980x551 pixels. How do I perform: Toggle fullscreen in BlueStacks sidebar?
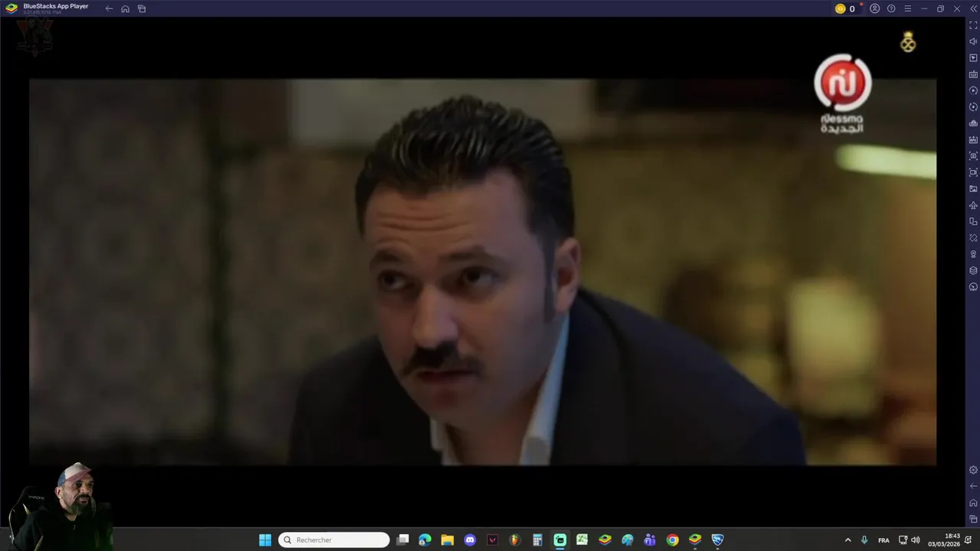pyautogui.click(x=973, y=25)
